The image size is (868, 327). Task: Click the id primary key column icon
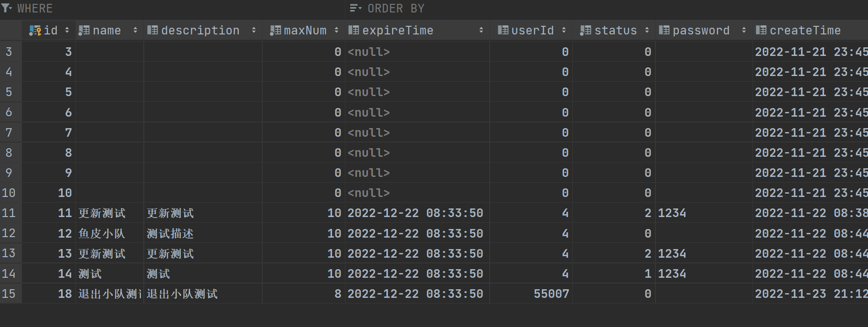(x=35, y=31)
